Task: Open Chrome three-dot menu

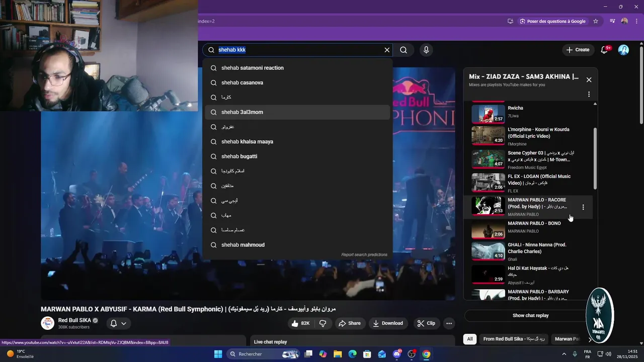Action: click(636, 21)
